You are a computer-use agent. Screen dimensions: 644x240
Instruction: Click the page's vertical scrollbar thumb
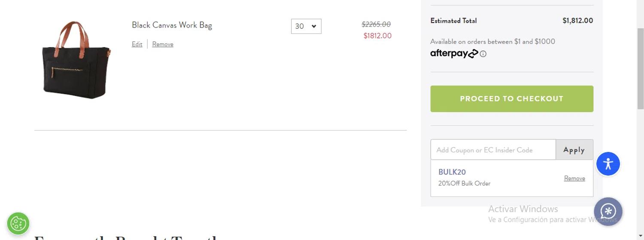click(640, 68)
